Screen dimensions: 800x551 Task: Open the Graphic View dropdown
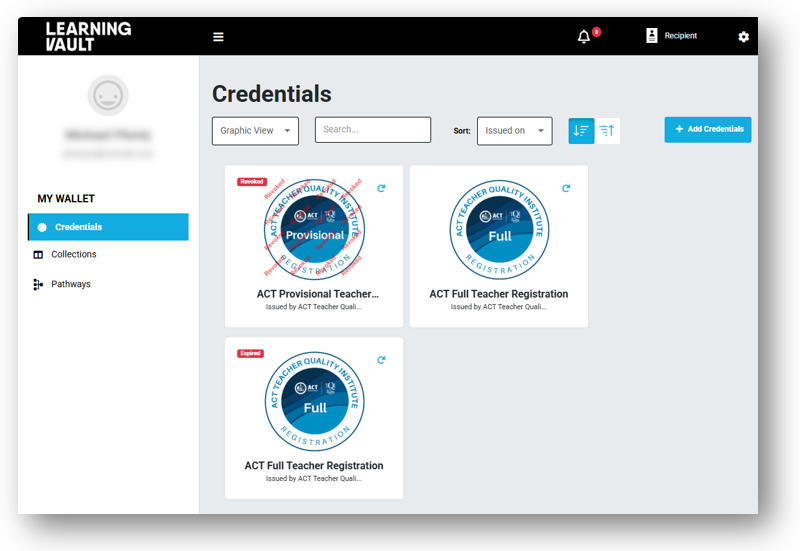[255, 131]
